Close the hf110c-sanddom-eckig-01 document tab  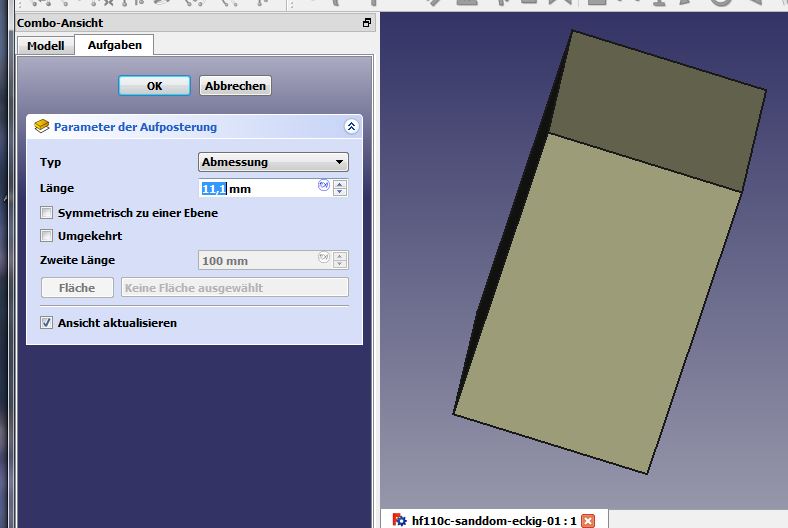click(x=588, y=520)
